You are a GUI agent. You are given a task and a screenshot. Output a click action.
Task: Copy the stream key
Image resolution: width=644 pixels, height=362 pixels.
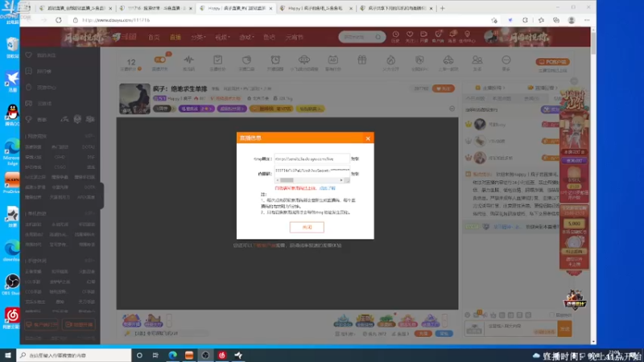355,174
